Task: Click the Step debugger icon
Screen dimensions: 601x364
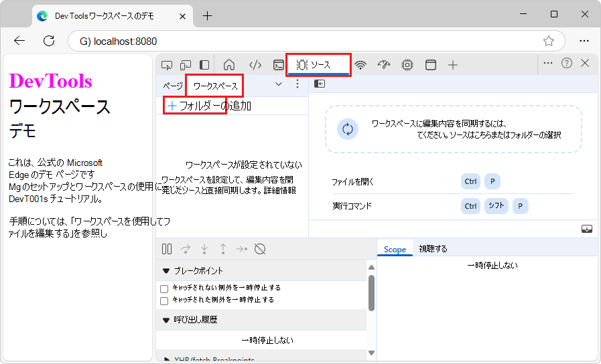Action: click(242, 249)
